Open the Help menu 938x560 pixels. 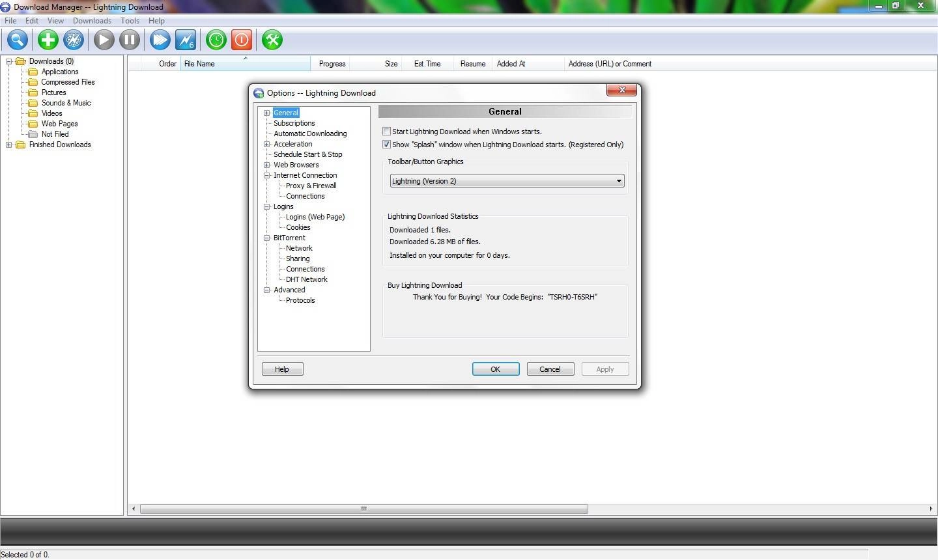pyautogui.click(x=156, y=21)
